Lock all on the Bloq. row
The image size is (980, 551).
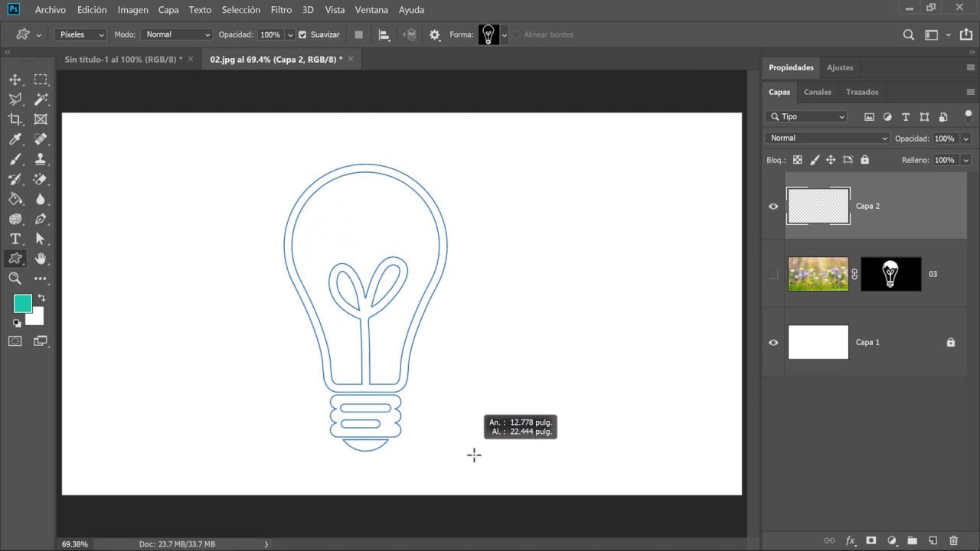click(864, 160)
